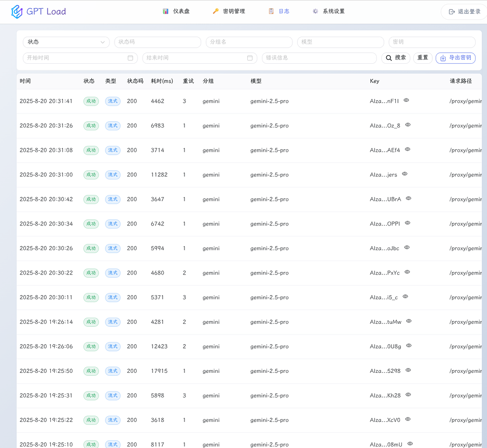Focus the 状态码 status code field
487x448 pixels.
coord(157,42)
